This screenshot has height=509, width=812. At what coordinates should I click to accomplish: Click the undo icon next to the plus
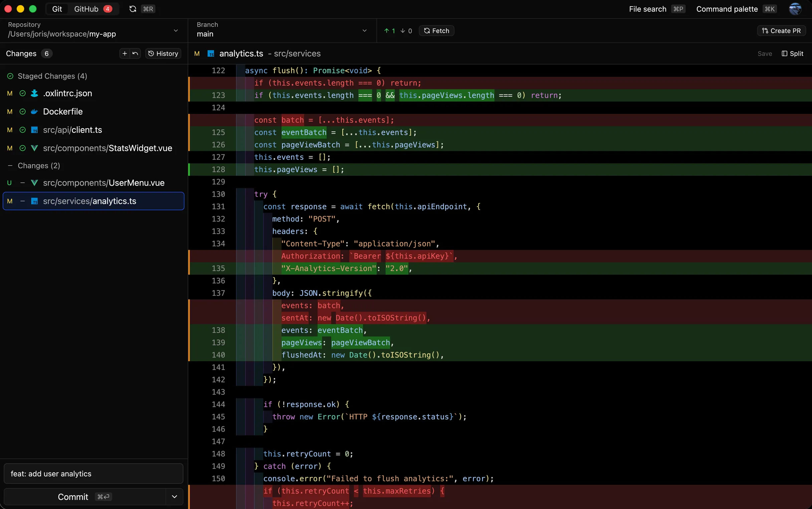[x=135, y=53]
